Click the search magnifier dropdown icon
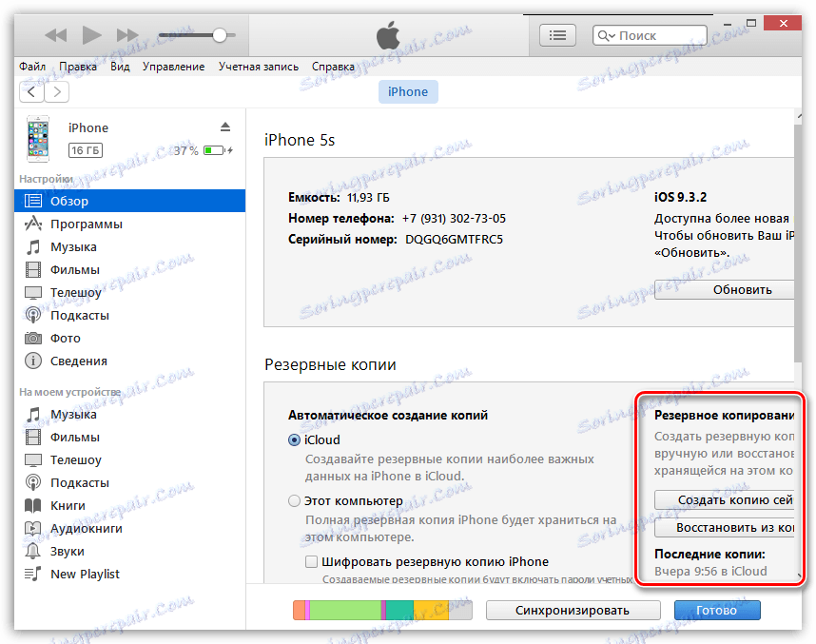Screen dimensions: 816x644 [x=606, y=36]
